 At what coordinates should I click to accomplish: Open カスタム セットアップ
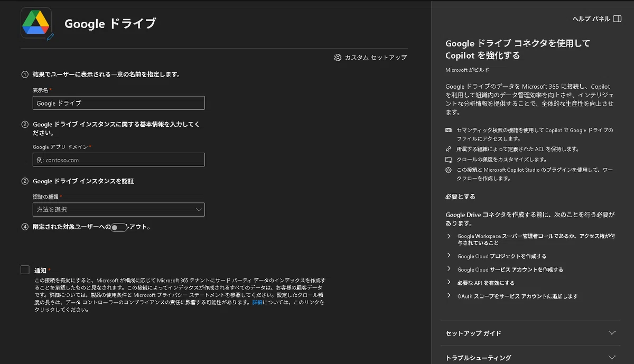tap(370, 57)
